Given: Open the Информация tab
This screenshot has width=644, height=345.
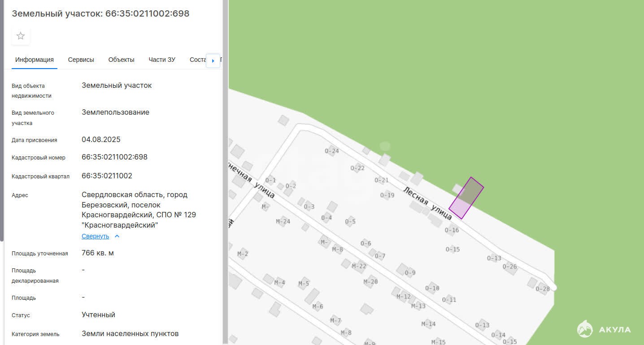Looking at the screenshot, I should point(35,60).
